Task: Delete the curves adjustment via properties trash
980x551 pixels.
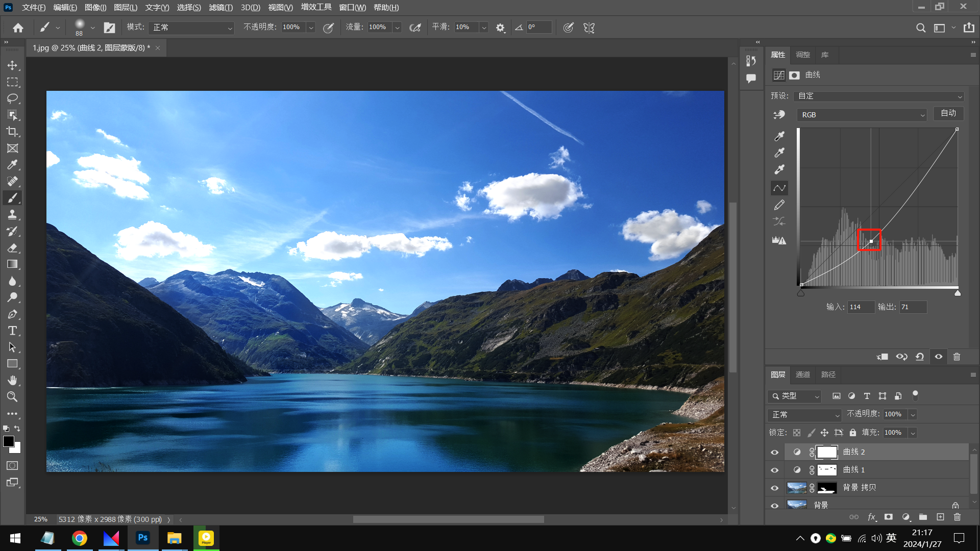Action: [x=957, y=357]
